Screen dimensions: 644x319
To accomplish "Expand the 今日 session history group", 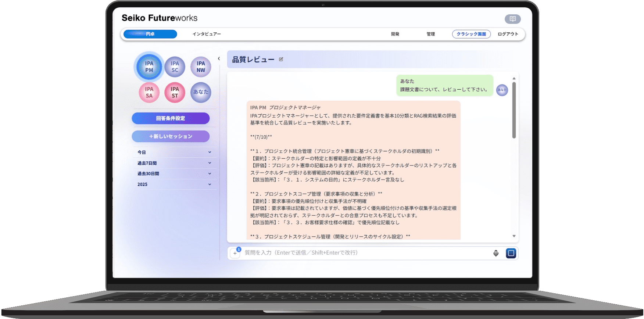I will point(174,152).
